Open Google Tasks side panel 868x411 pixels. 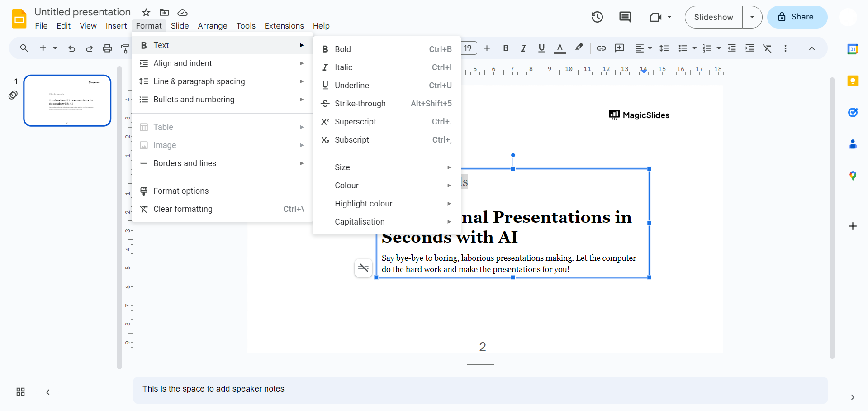pos(853,112)
